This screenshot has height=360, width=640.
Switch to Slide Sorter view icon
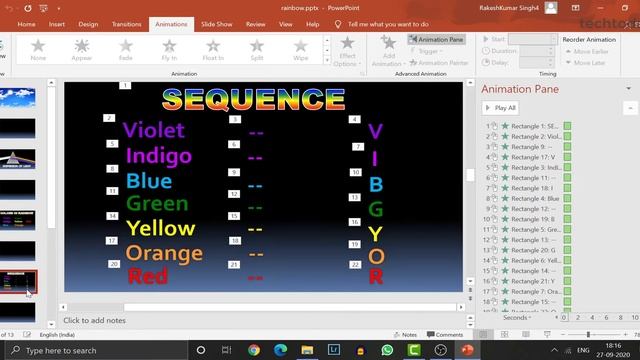click(504, 335)
